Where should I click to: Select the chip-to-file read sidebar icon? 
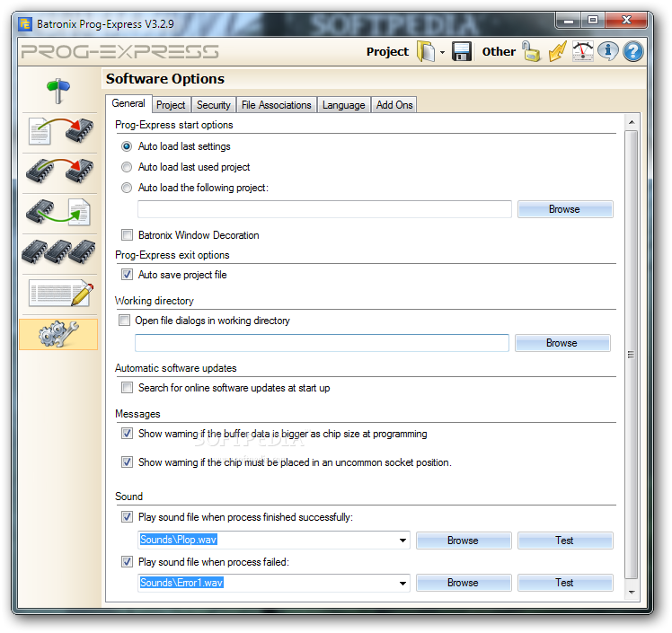point(58,212)
